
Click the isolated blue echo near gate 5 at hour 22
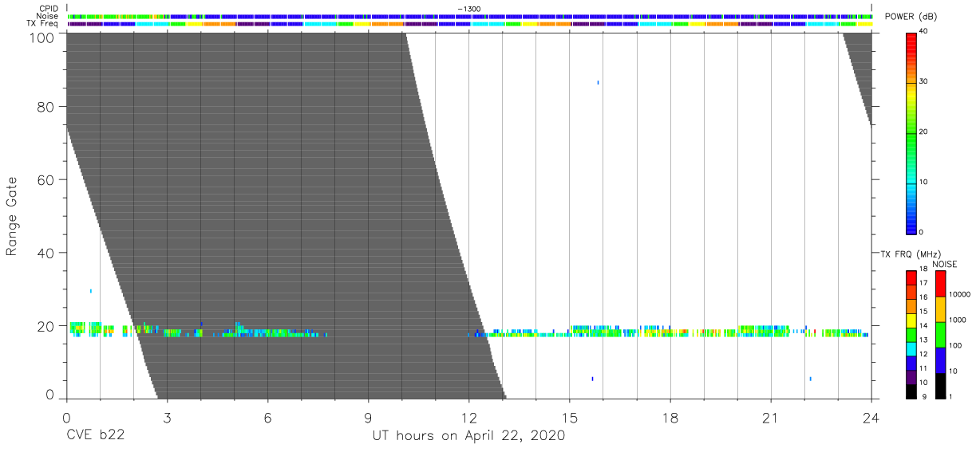click(x=810, y=379)
